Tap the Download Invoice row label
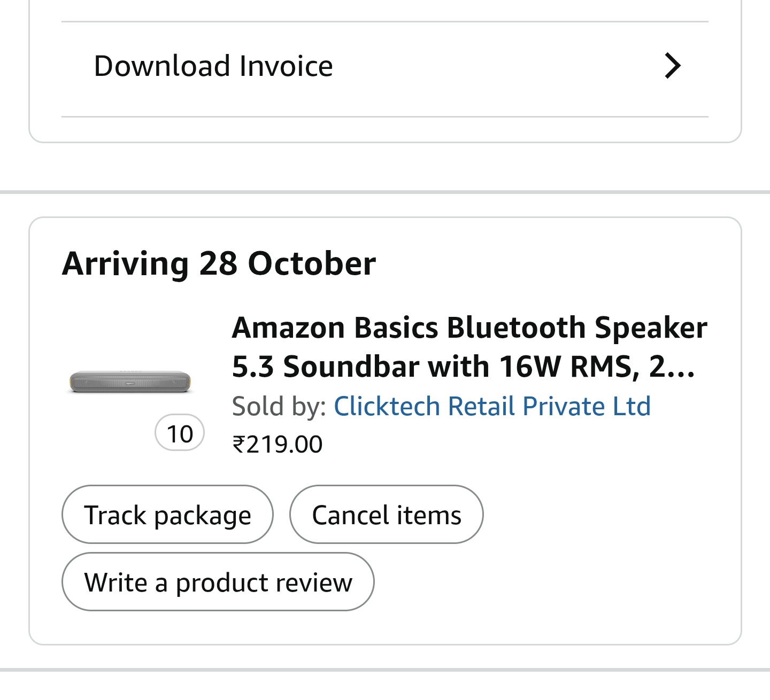 213,66
